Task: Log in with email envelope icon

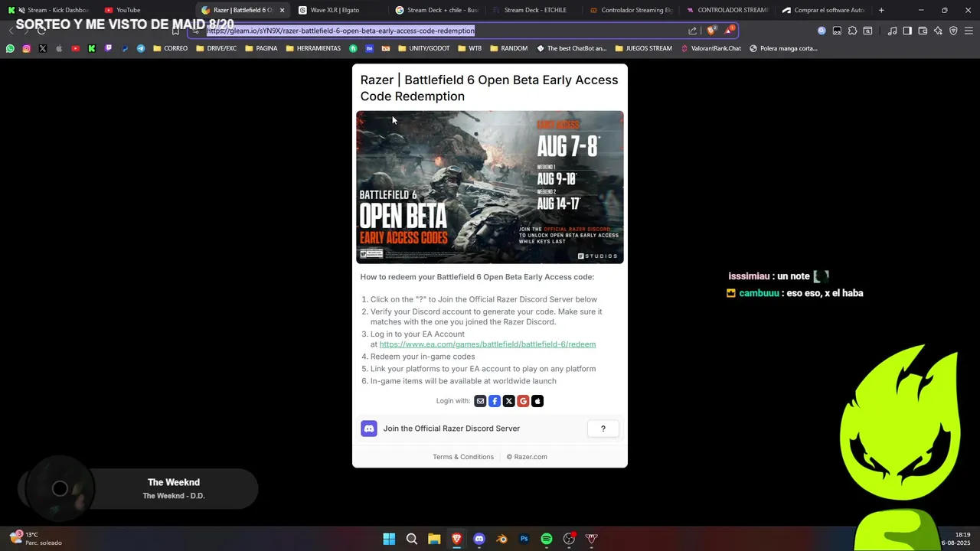Action: point(480,401)
